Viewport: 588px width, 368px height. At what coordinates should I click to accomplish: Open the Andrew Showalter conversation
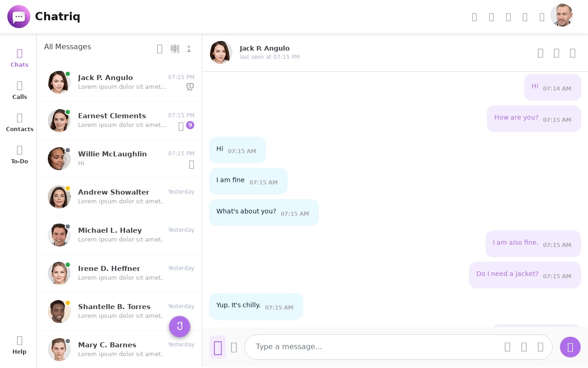click(119, 197)
